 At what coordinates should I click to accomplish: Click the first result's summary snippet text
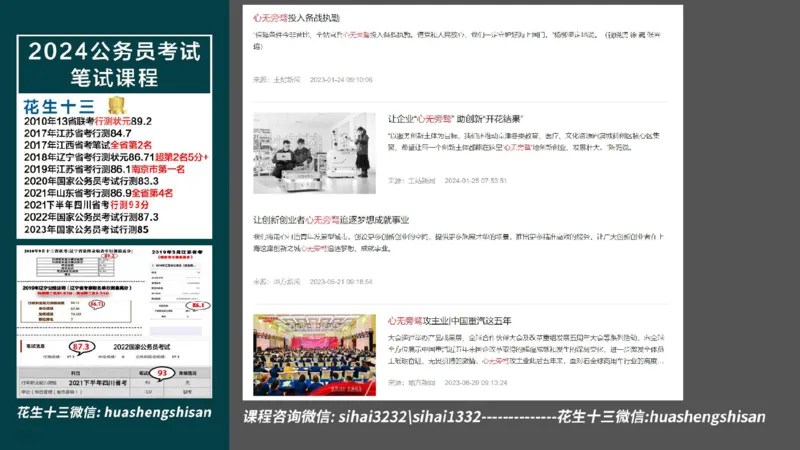(x=458, y=40)
